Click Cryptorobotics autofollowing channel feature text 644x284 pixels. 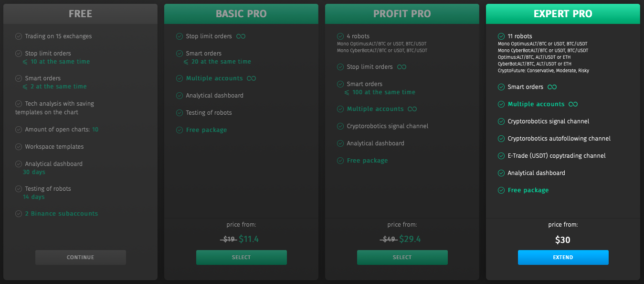[560, 139]
